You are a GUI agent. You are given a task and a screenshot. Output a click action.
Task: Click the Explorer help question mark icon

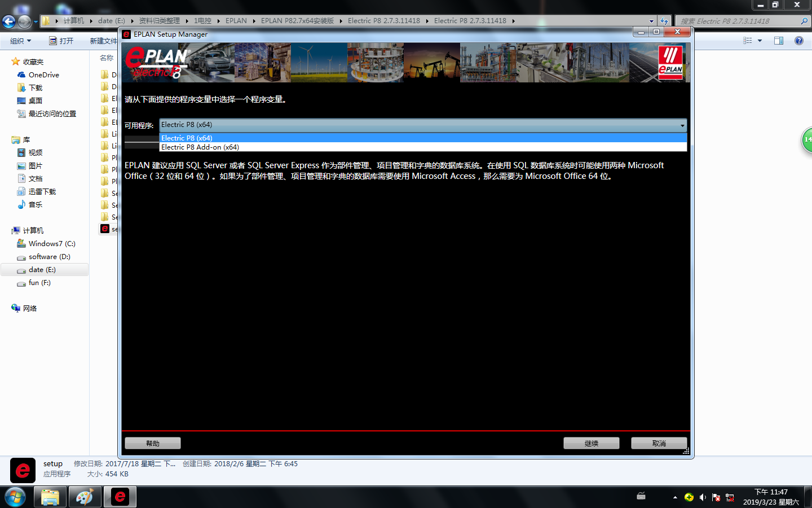tap(798, 41)
